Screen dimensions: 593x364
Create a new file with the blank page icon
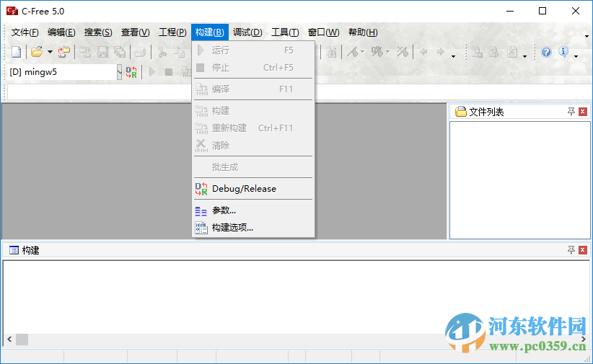(x=17, y=52)
